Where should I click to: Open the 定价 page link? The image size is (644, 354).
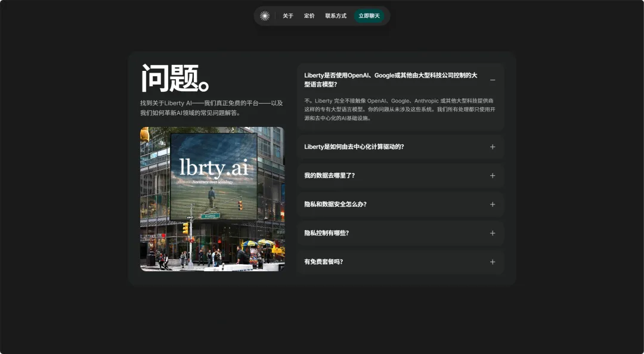point(309,15)
